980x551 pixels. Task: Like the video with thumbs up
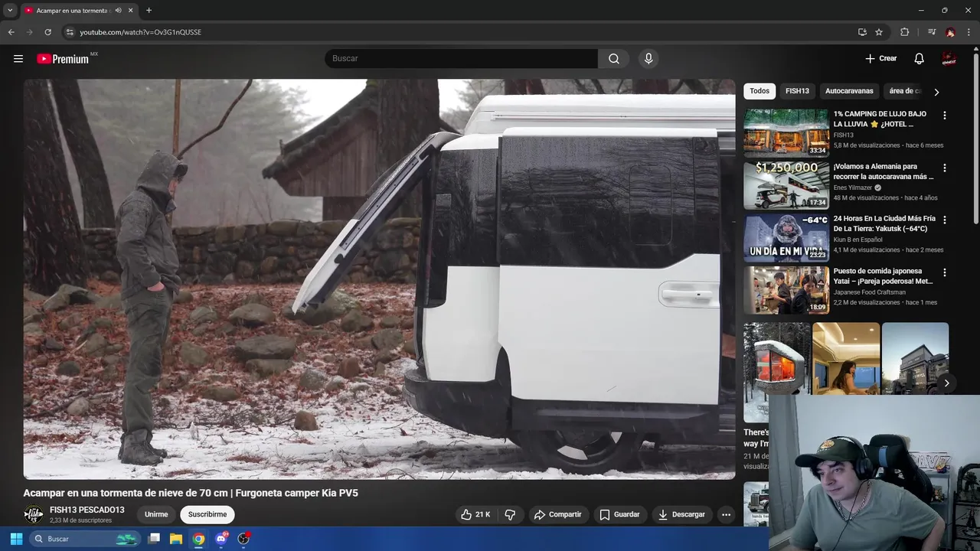coord(475,514)
